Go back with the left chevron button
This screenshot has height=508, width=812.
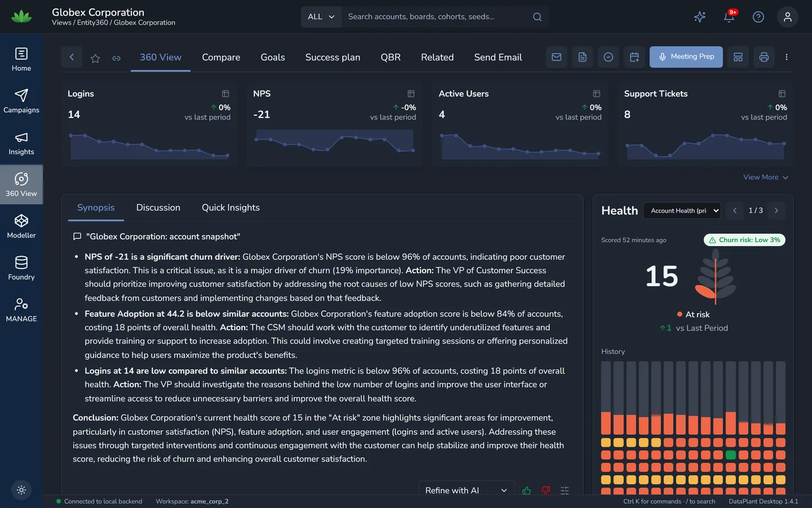point(72,57)
